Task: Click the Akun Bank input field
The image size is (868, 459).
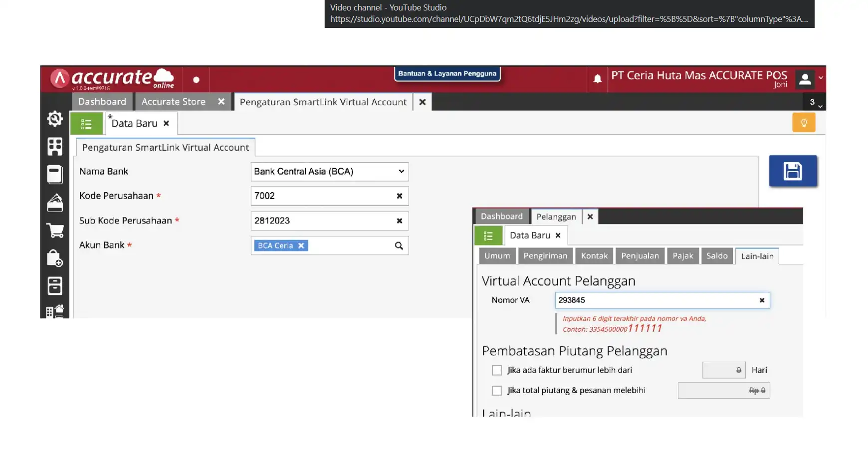Action: coord(330,245)
